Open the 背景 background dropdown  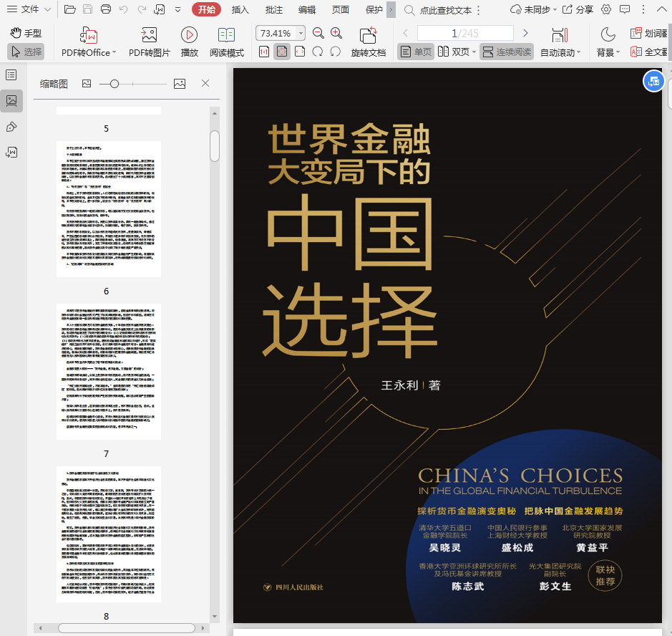click(x=608, y=42)
